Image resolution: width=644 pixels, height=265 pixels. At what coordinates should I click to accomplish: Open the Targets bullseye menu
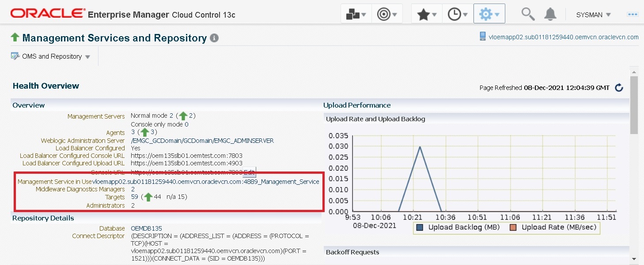(387, 14)
